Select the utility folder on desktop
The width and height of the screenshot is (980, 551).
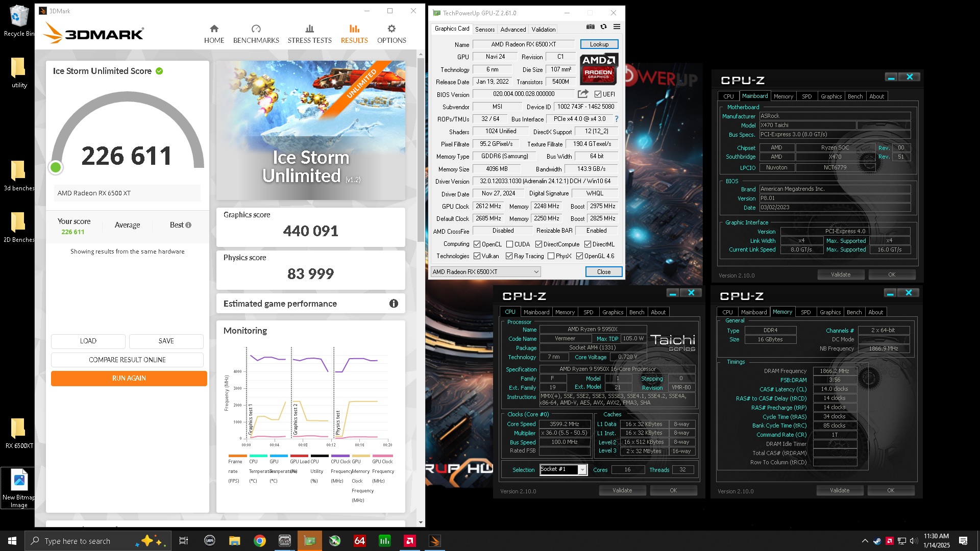pos(19,72)
